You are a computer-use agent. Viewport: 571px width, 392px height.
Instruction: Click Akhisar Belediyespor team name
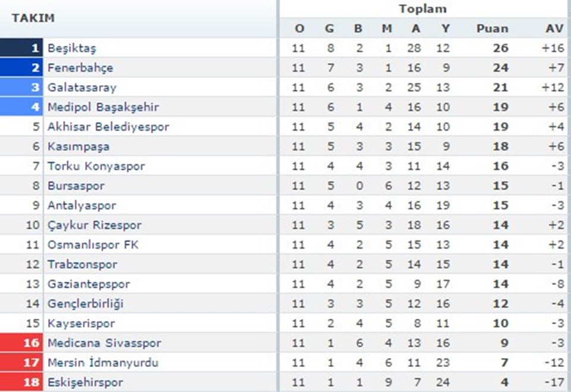(108, 127)
